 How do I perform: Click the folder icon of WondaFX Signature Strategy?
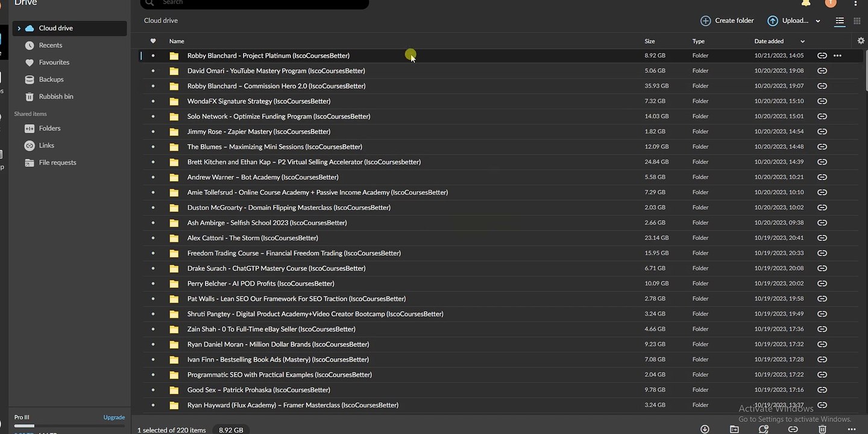tap(174, 101)
